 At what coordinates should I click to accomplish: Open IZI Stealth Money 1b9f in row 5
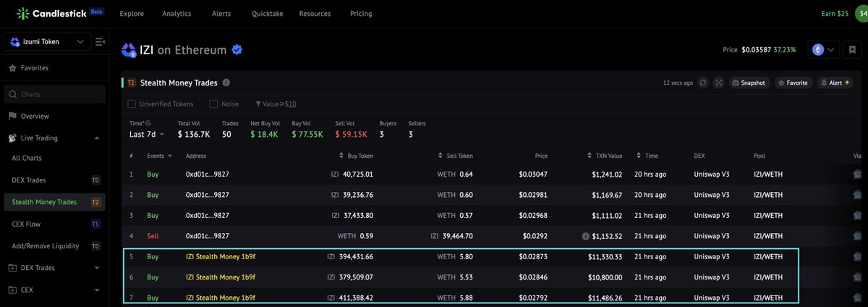coord(221,256)
